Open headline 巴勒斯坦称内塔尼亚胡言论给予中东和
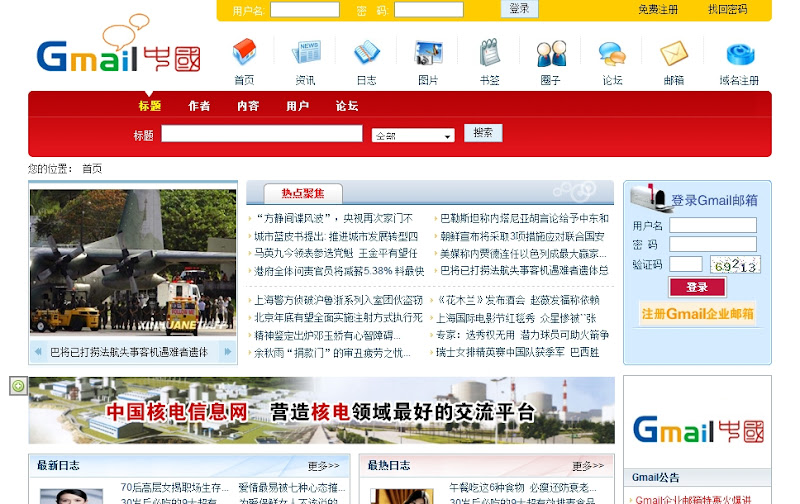800x504 pixels. (524, 218)
